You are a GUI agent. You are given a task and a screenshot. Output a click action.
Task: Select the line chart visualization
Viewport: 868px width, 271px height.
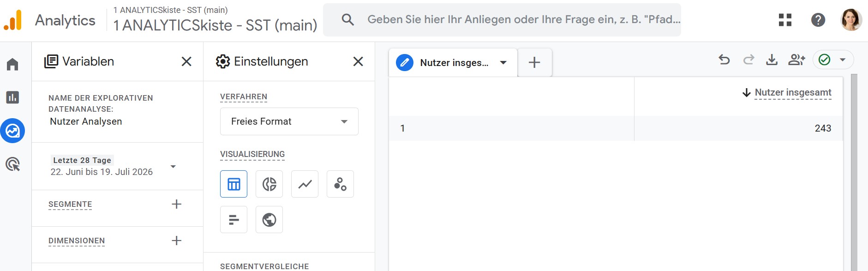(305, 184)
